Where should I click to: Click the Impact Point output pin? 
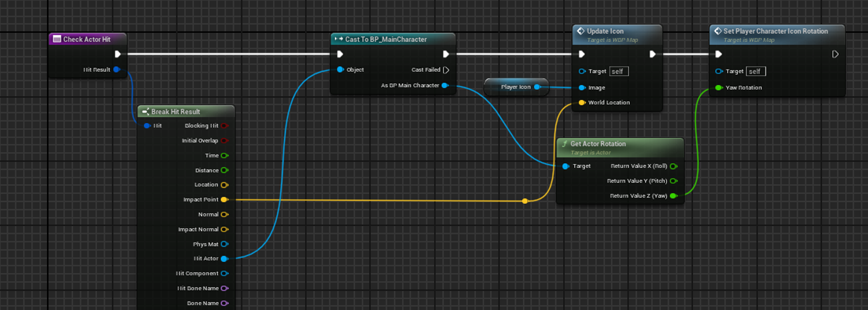click(224, 200)
